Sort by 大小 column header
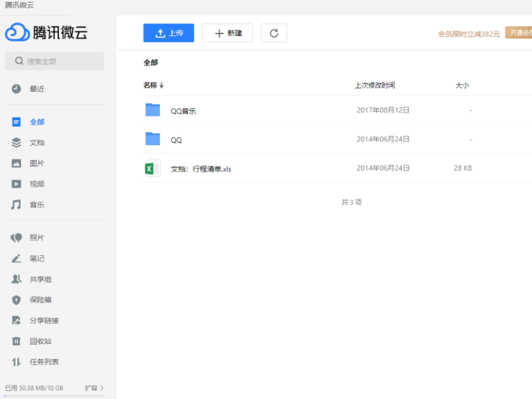This screenshot has height=399, width=532. click(462, 85)
